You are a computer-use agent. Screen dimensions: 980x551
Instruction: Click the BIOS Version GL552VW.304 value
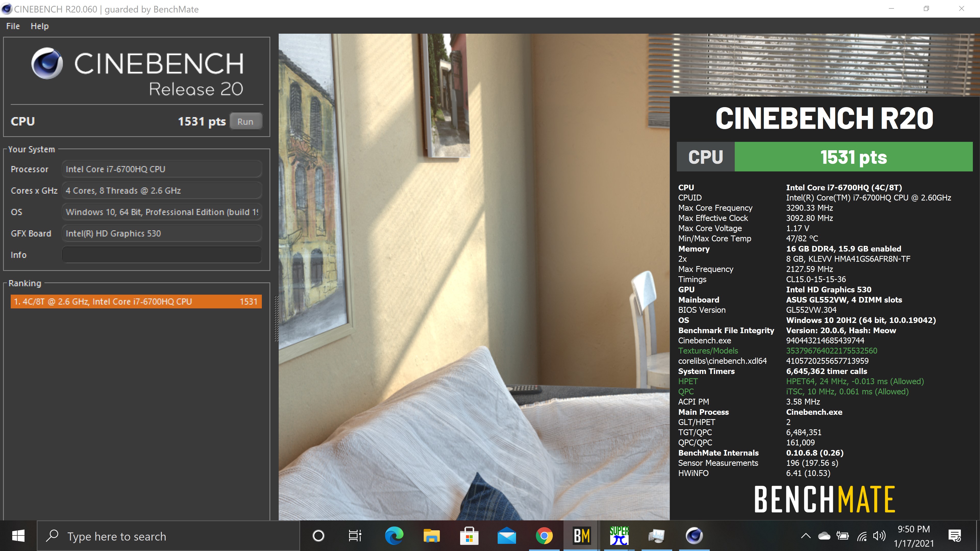click(x=811, y=310)
